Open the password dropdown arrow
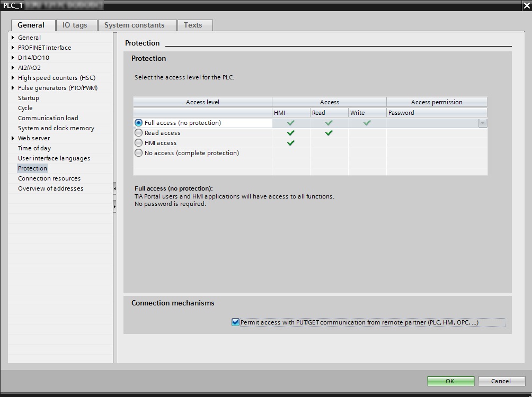532x397 pixels. tap(482, 123)
